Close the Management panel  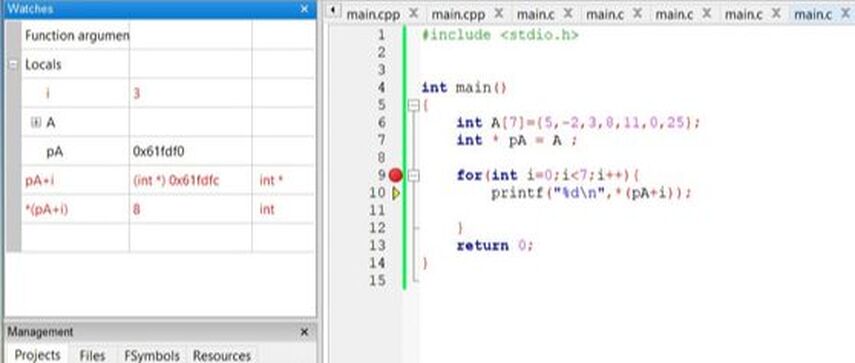pos(304,332)
